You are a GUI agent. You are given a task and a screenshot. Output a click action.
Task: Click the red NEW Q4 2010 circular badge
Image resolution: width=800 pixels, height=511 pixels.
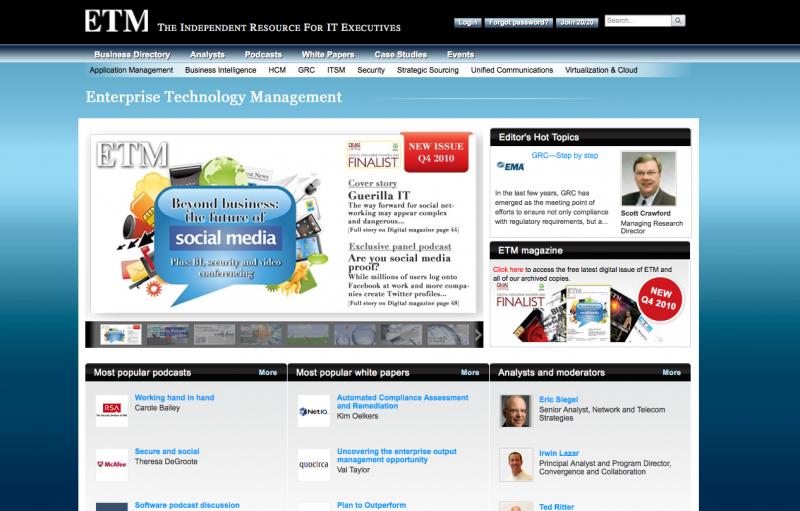click(x=660, y=299)
